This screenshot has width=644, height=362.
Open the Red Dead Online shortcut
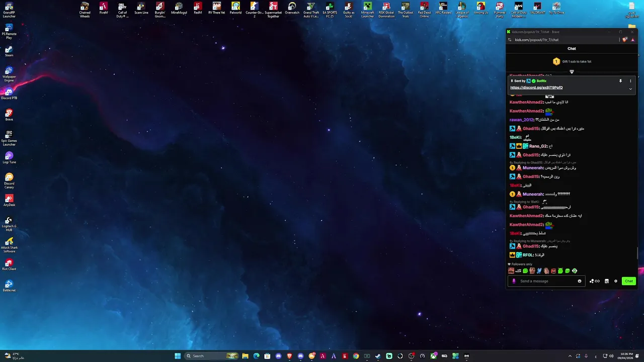coord(424,10)
